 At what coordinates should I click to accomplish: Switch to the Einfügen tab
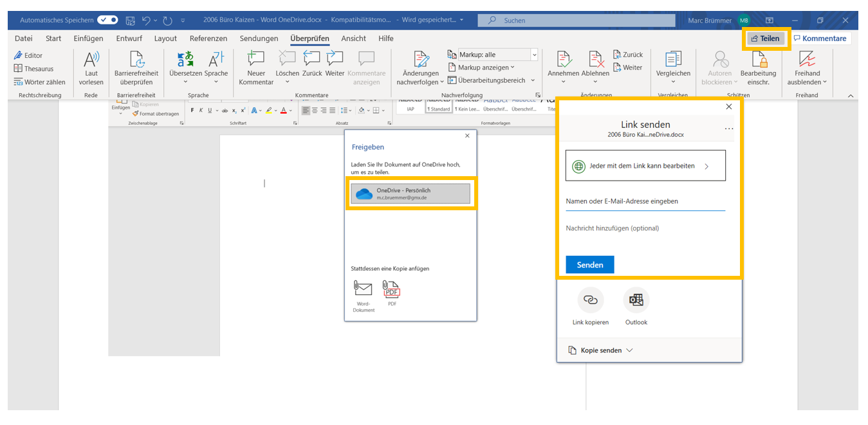point(88,39)
